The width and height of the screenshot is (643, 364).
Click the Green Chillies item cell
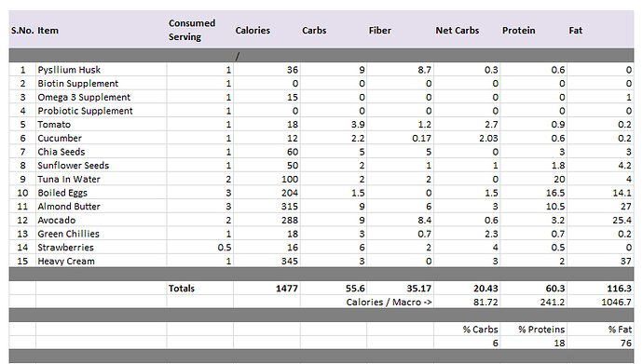101,234
